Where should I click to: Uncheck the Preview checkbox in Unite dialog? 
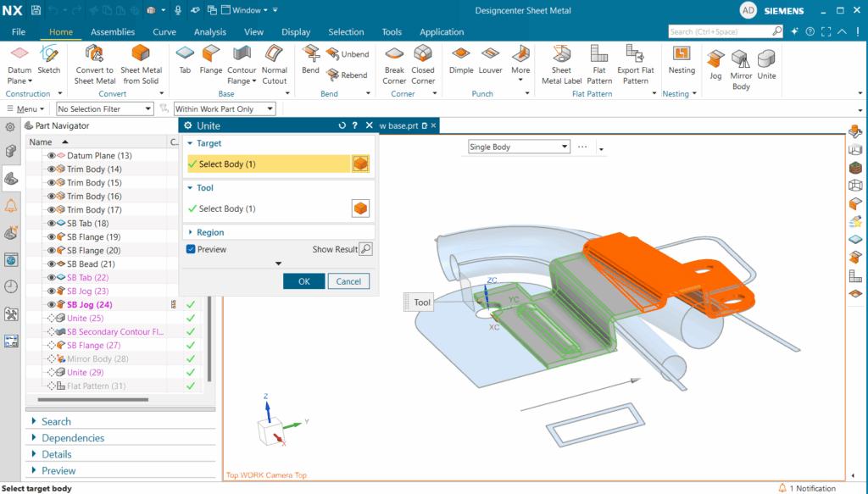coord(191,249)
